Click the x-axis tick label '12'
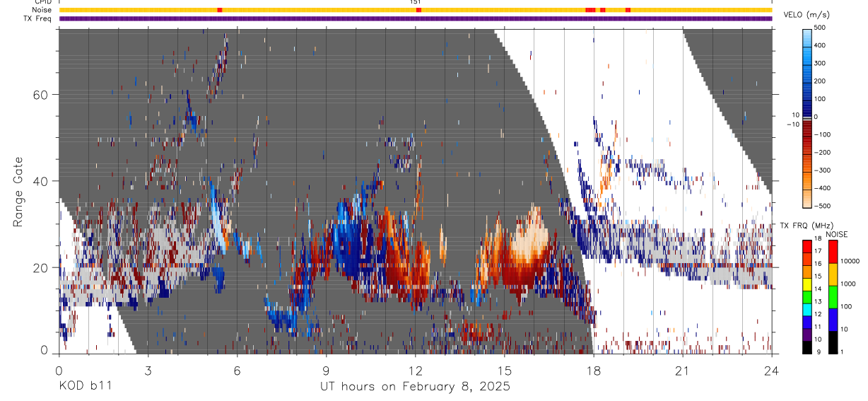Viewport: 868px width, 401px height. coord(415,370)
